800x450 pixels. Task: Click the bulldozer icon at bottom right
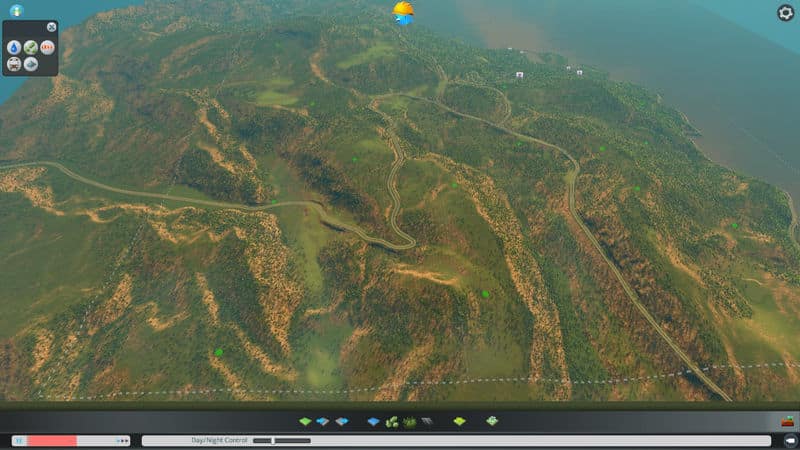787,422
